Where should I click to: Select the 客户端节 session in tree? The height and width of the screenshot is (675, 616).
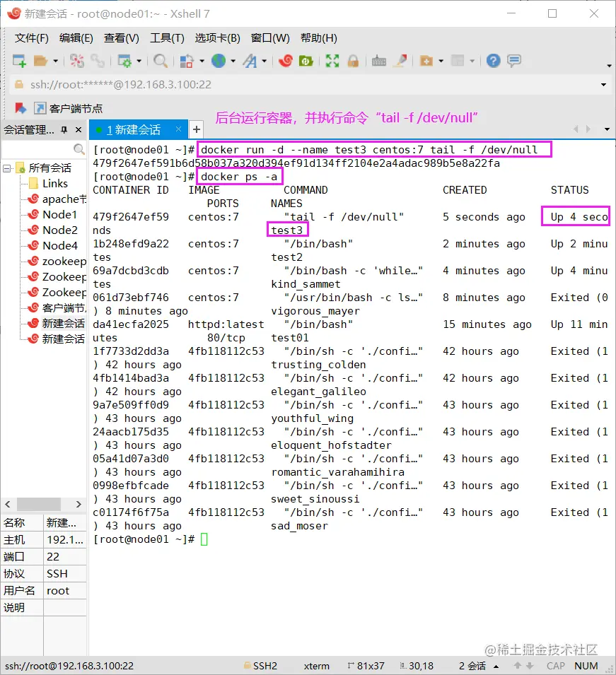(x=57, y=307)
